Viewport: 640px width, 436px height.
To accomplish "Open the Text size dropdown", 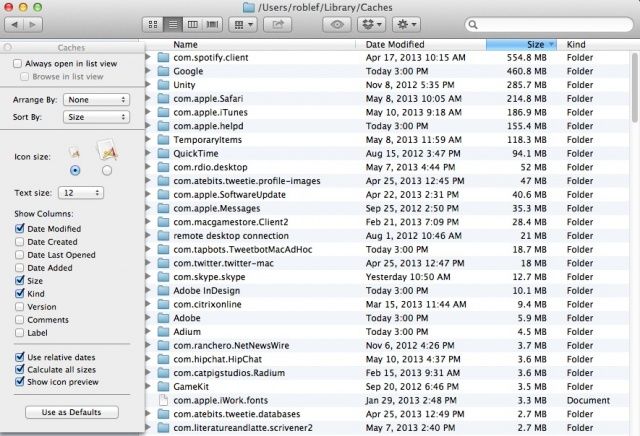I will pyautogui.click(x=81, y=191).
